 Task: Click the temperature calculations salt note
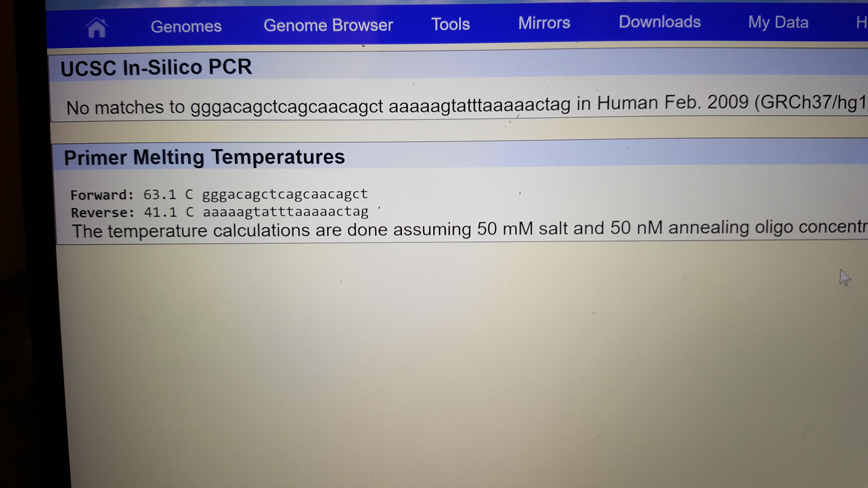click(468, 229)
